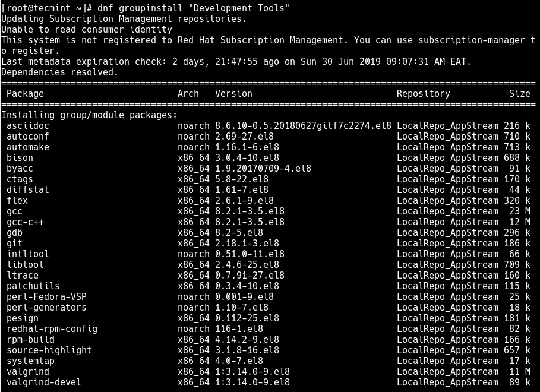Click the Repository column header

click(423, 94)
